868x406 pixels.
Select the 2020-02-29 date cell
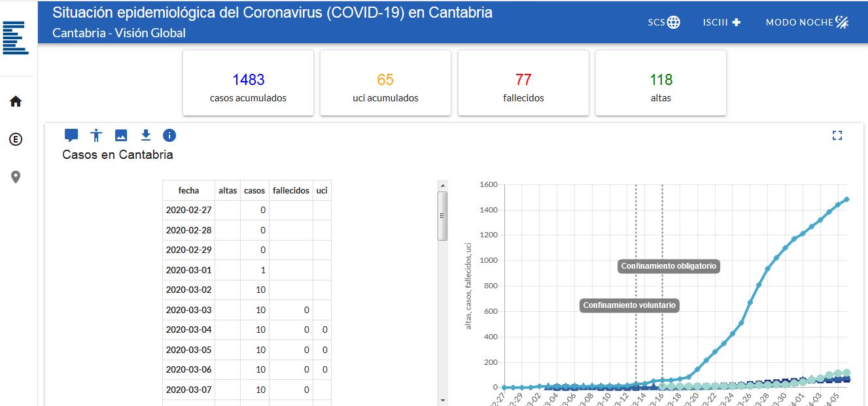click(188, 250)
